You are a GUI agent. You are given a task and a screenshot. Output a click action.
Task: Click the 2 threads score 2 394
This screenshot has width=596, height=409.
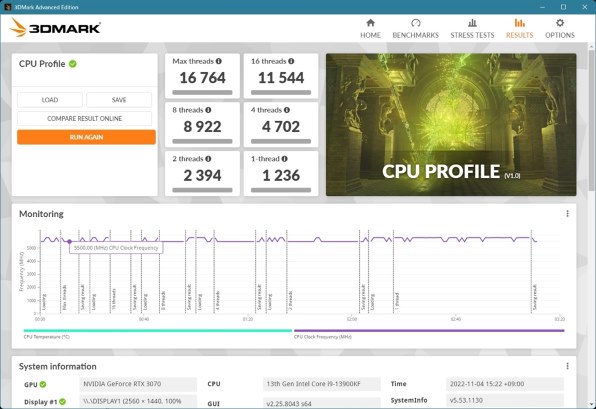point(202,175)
